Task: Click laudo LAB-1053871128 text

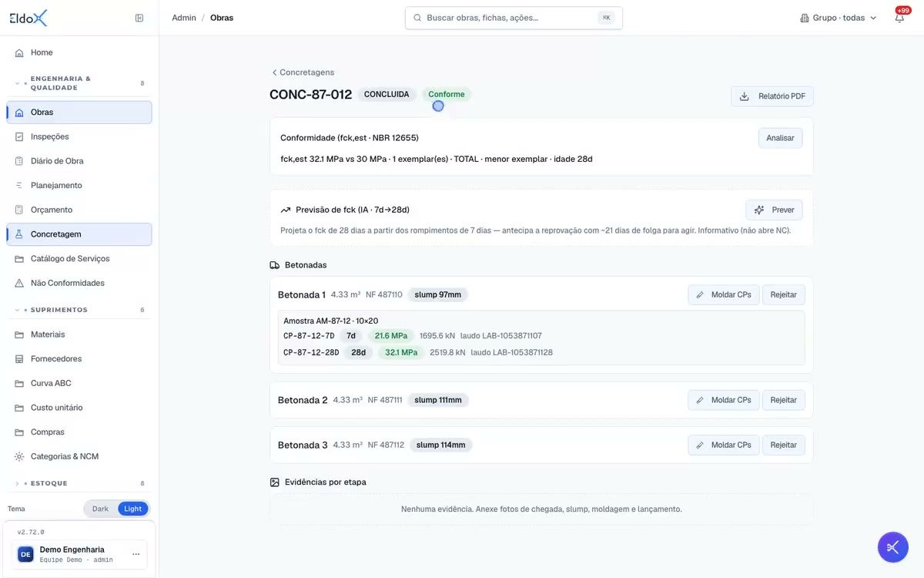Action: point(512,353)
